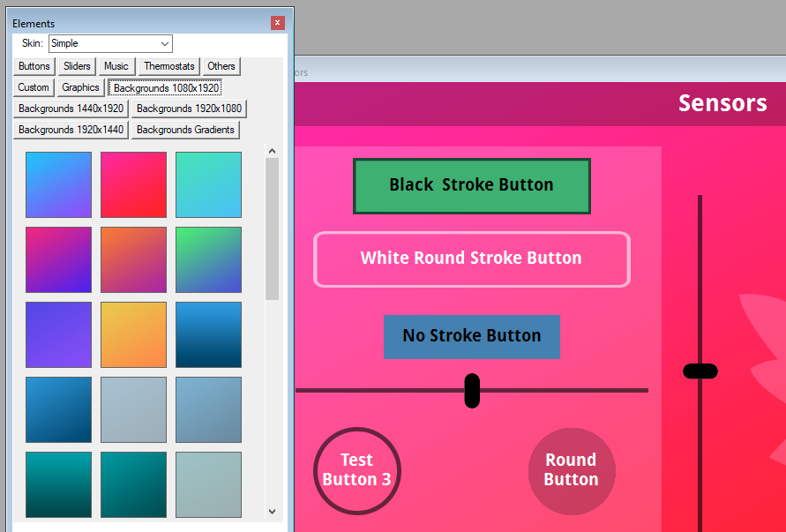Image resolution: width=786 pixels, height=532 pixels.
Task: Click the vertical slider handle
Action: [x=700, y=371]
